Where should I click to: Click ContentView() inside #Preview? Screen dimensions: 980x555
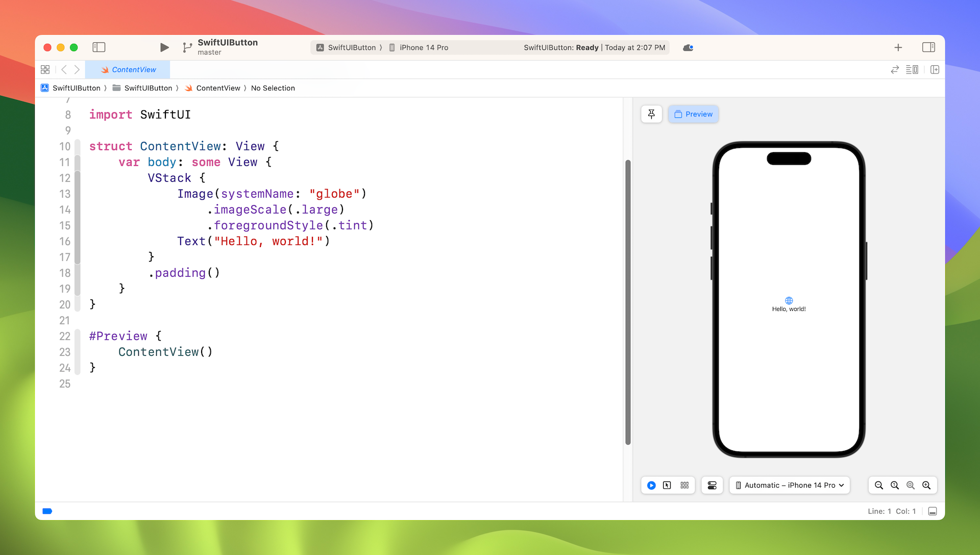point(165,352)
